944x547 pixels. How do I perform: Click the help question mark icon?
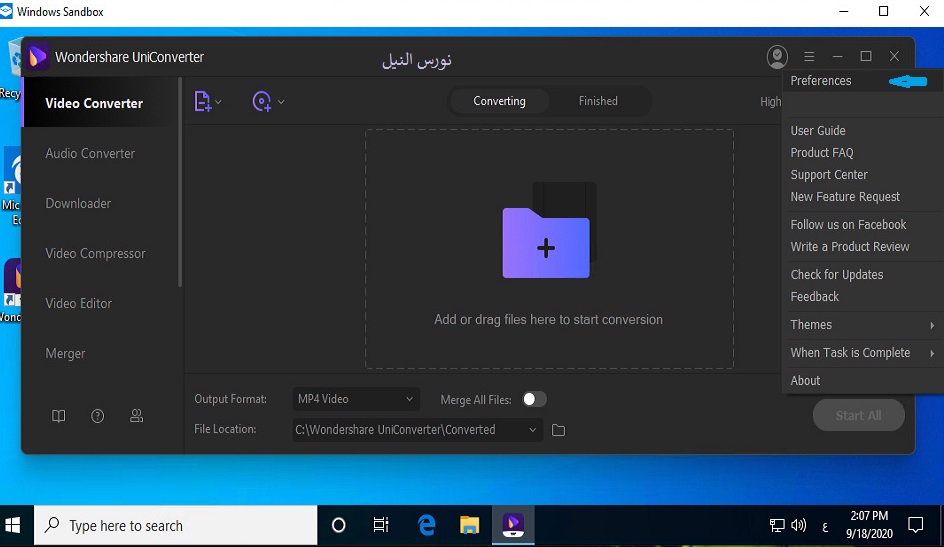[98, 416]
